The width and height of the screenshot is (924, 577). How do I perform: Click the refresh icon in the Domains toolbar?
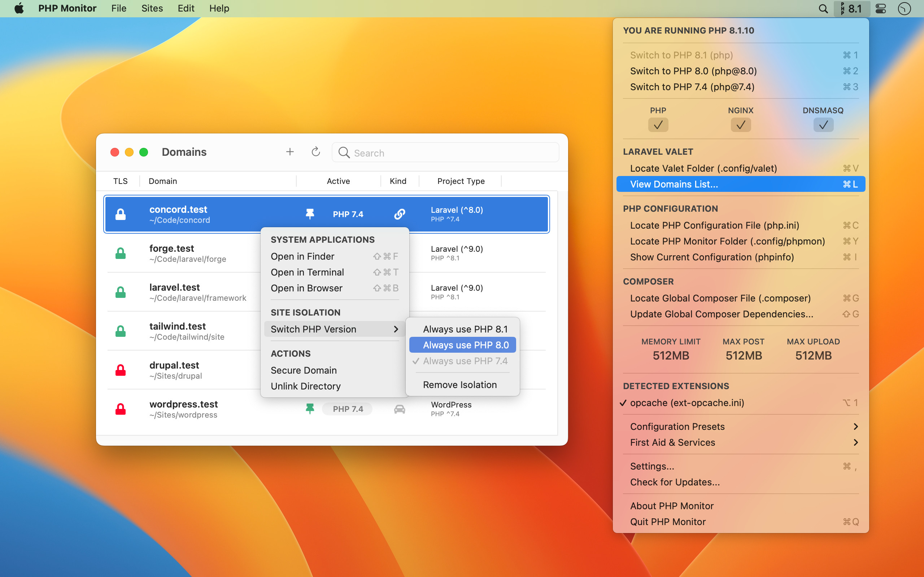point(315,151)
